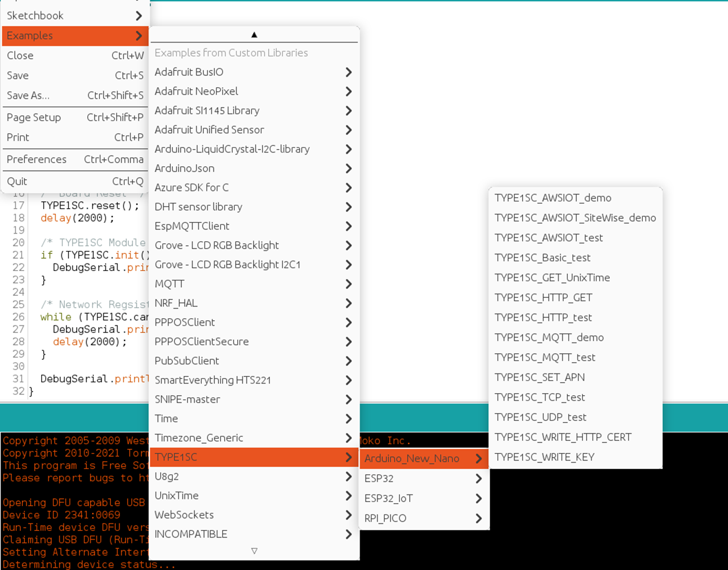This screenshot has width=728, height=570.
Task: Choose Close from the File menu
Action: 75,56
